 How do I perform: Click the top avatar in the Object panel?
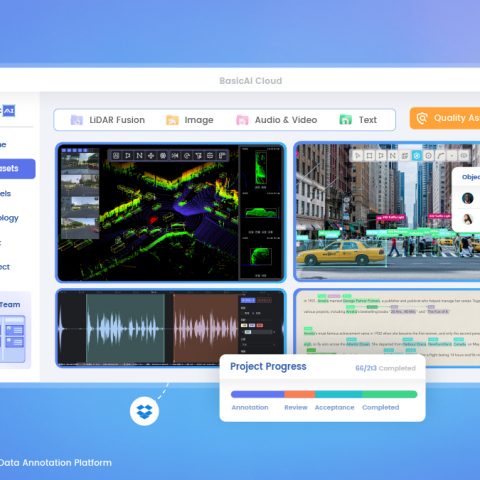click(468, 198)
